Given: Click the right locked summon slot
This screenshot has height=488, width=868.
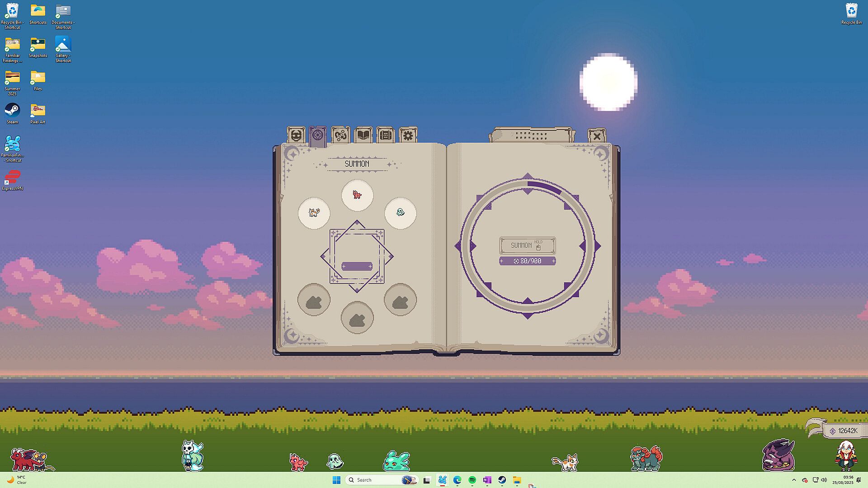Looking at the screenshot, I should (x=400, y=300).
